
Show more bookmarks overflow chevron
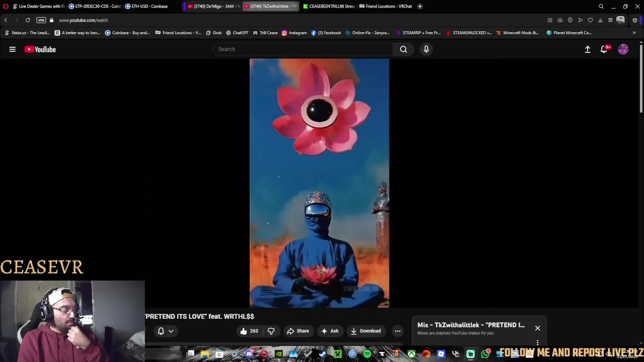coord(634,33)
